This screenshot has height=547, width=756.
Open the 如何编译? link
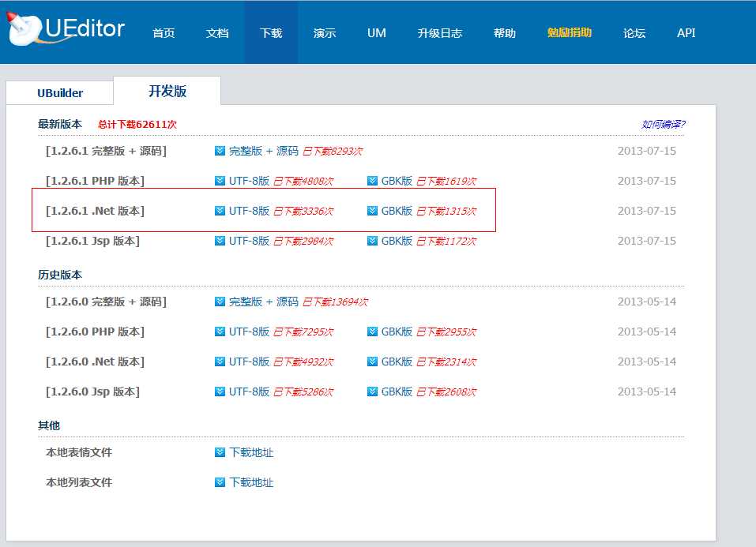coord(663,125)
